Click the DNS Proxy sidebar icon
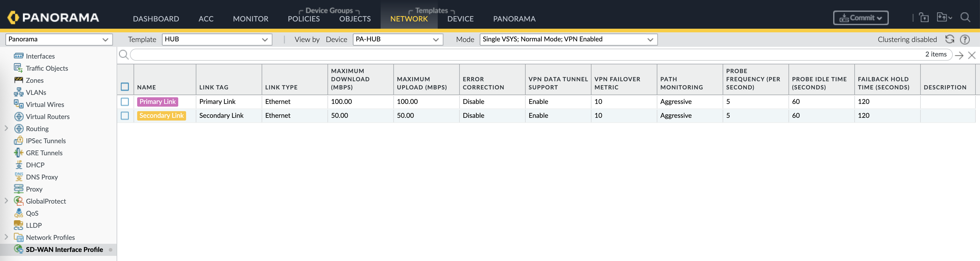Screen dimensions: 980x261 [18, 177]
